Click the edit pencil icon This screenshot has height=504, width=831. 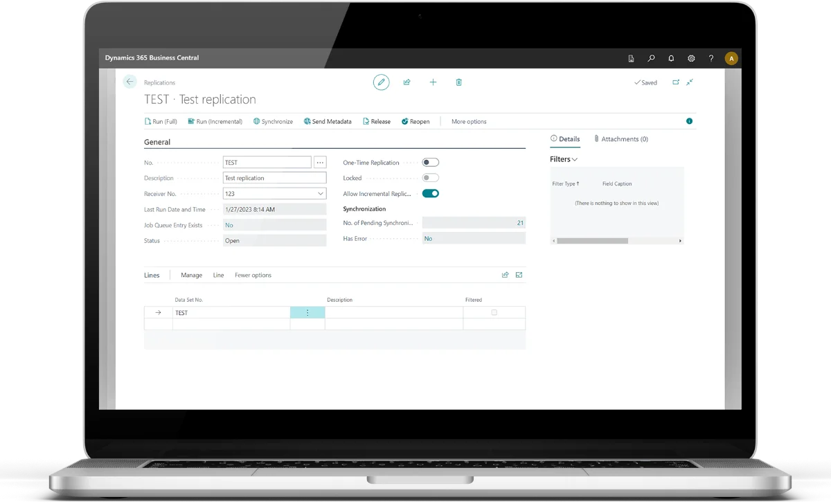[x=381, y=82]
